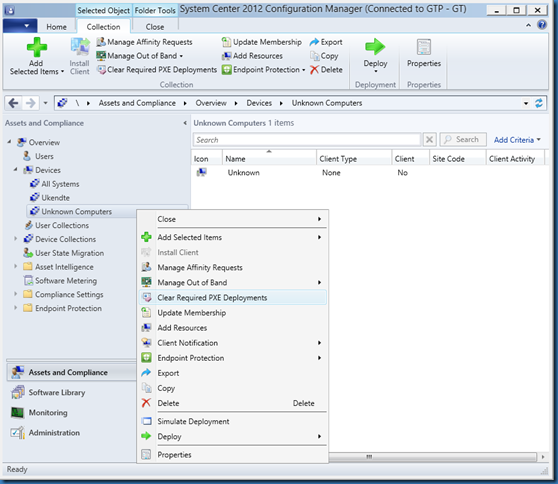This screenshot has width=558, height=484.
Task: Click the horizontal scrollbar thumb
Action: click(432, 457)
